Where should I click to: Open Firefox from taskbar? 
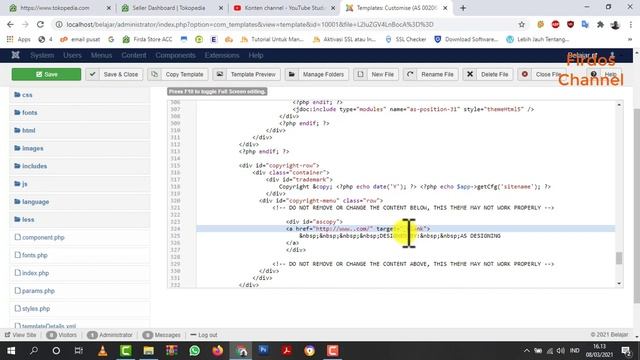click(x=218, y=351)
